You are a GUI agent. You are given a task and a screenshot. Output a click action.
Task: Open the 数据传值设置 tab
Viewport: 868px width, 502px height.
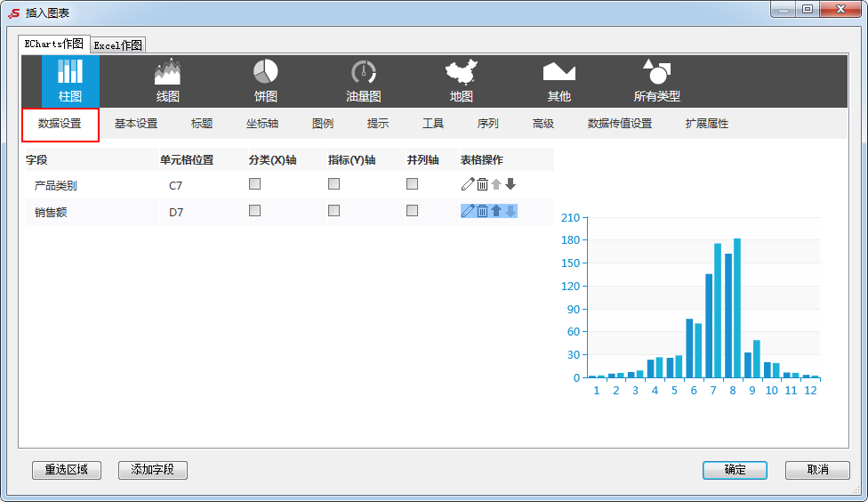click(620, 124)
